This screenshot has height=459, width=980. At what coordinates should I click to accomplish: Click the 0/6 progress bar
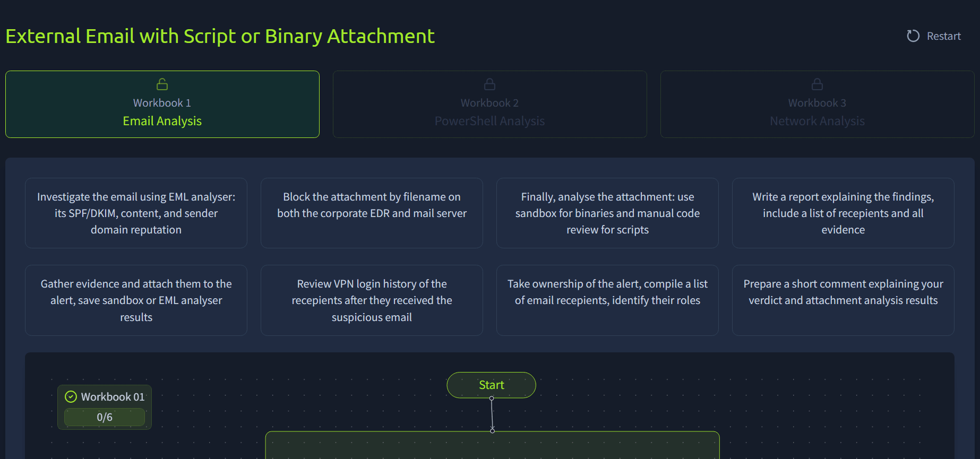(x=105, y=417)
